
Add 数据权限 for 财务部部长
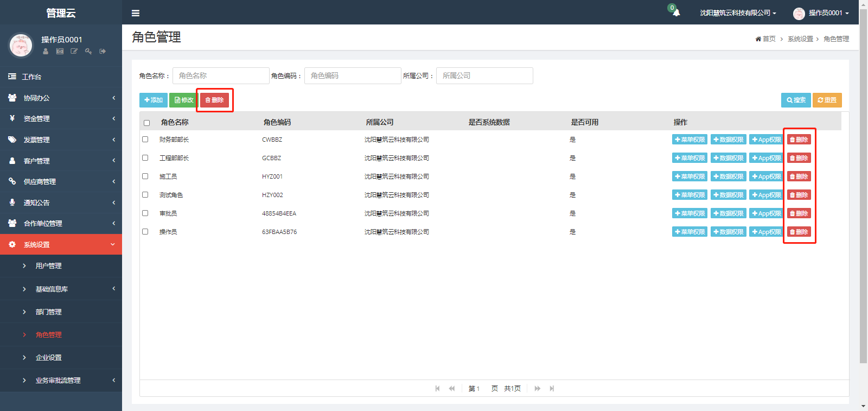729,140
